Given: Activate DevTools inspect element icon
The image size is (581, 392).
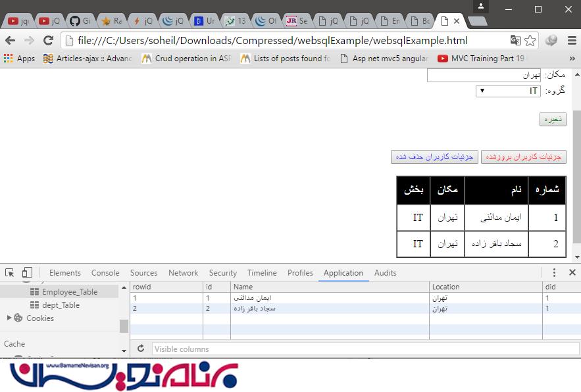Looking at the screenshot, I should [x=10, y=273].
